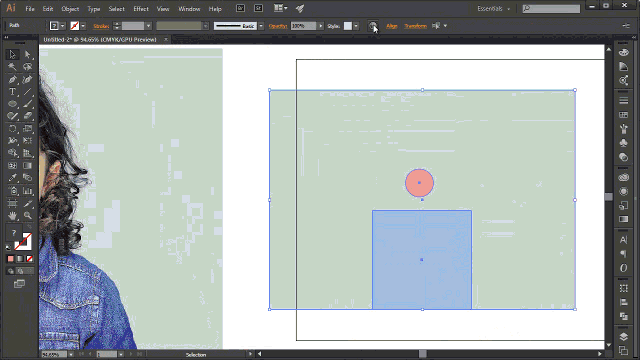Open the Basic brush definition dropdown
Viewport: 640px width, 360px height.
(x=261, y=26)
